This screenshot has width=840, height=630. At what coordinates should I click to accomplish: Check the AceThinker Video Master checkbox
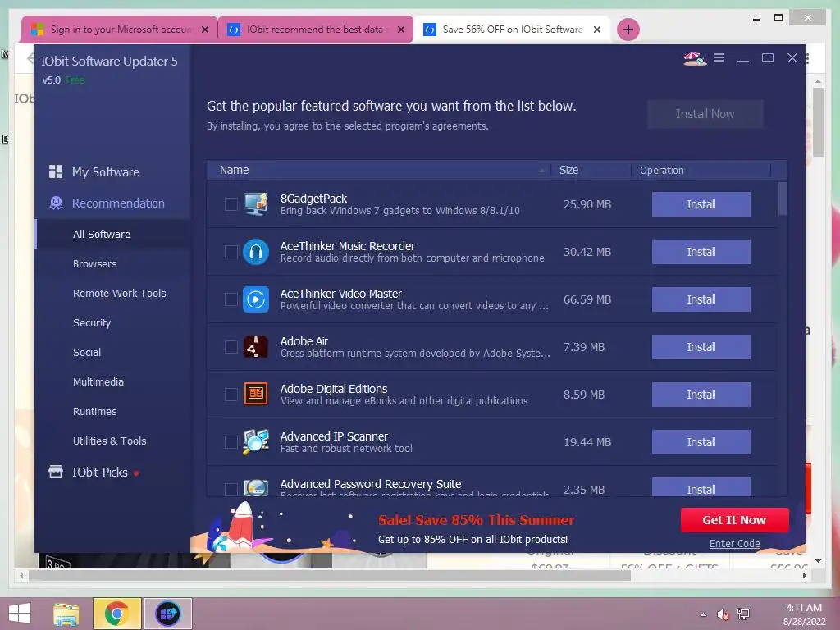pyautogui.click(x=231, y=299)
